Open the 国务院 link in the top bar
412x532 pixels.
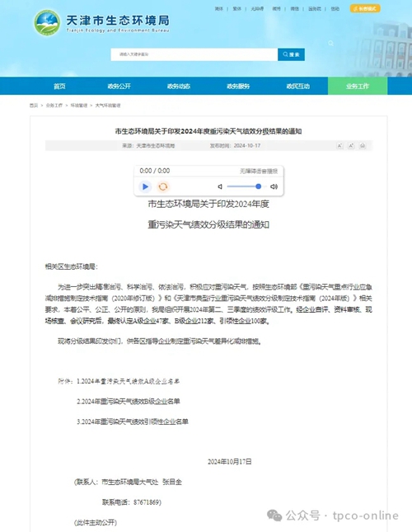click(x=315, y=9)
